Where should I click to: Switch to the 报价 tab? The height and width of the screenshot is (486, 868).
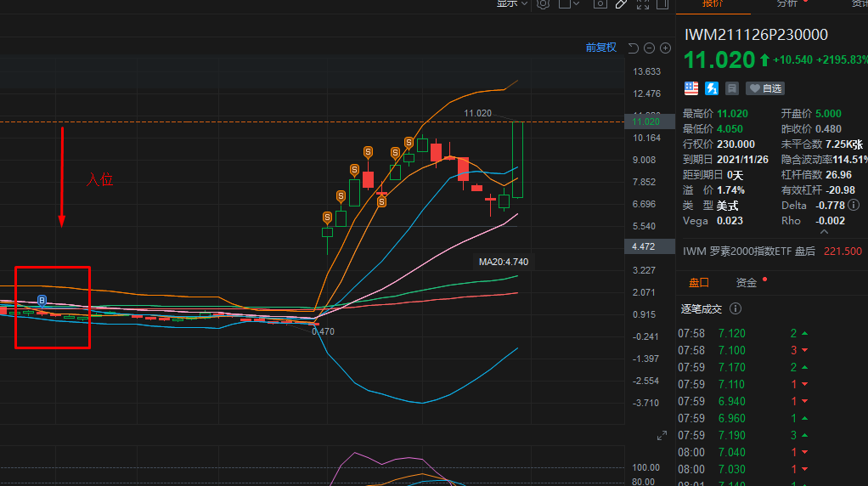click(713, 3)
